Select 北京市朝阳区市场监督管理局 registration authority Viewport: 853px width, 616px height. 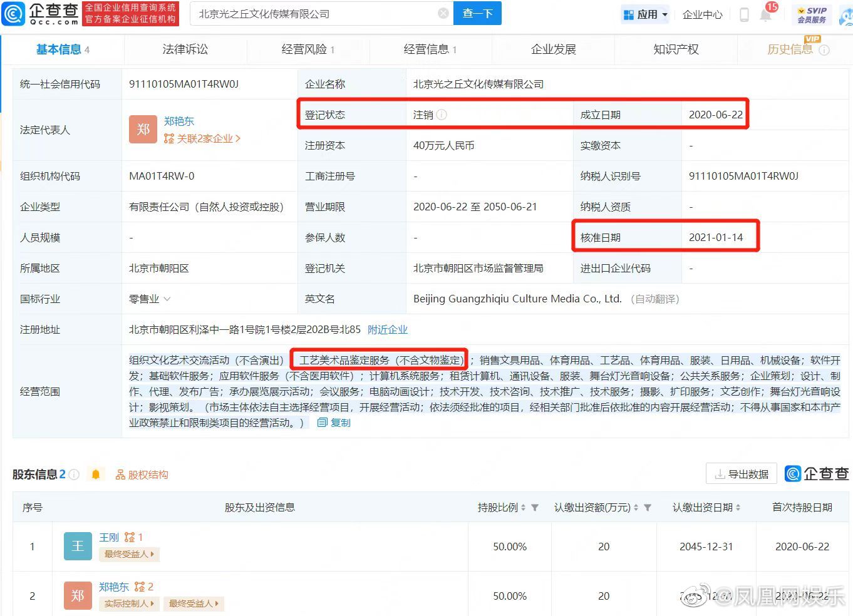click(x=478, y=268)
